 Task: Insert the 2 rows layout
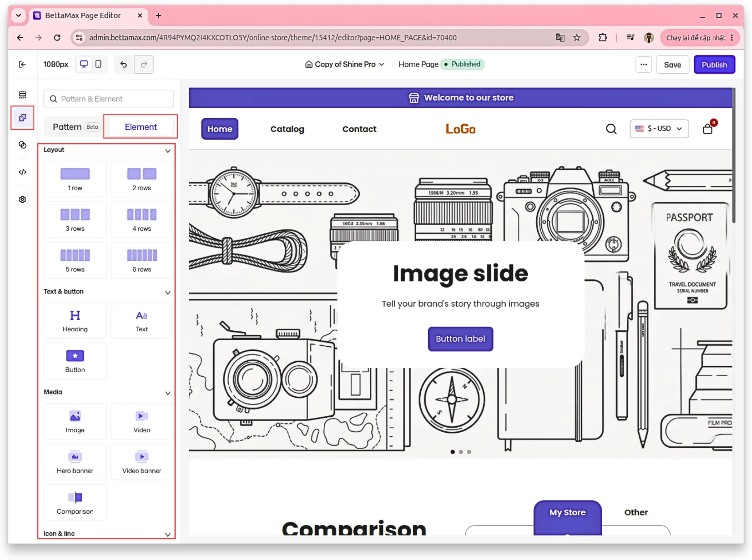tap(142, 179)
